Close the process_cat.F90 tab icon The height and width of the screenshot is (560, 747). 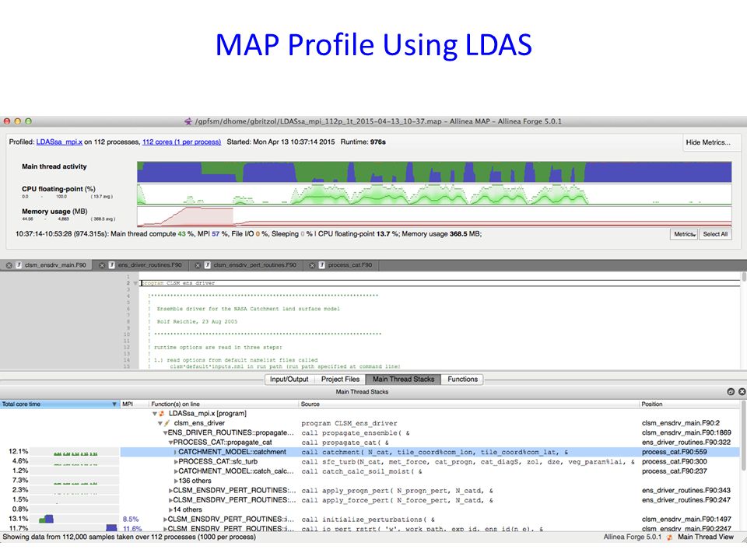[312, 265]
